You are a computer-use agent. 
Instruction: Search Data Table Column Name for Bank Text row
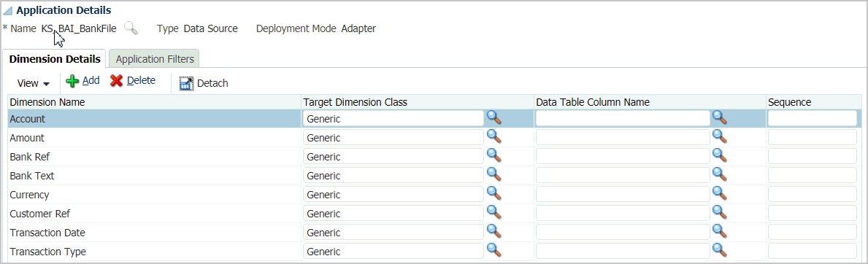tap(719, 174)
